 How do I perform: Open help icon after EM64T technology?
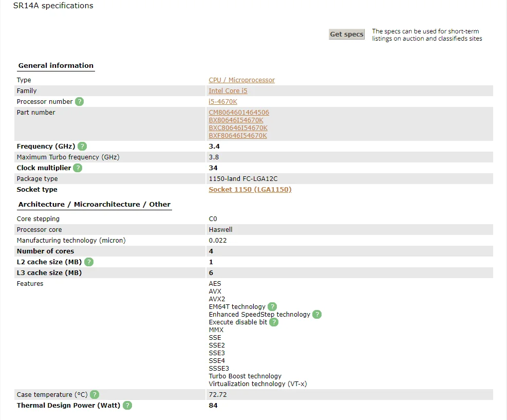272,307
